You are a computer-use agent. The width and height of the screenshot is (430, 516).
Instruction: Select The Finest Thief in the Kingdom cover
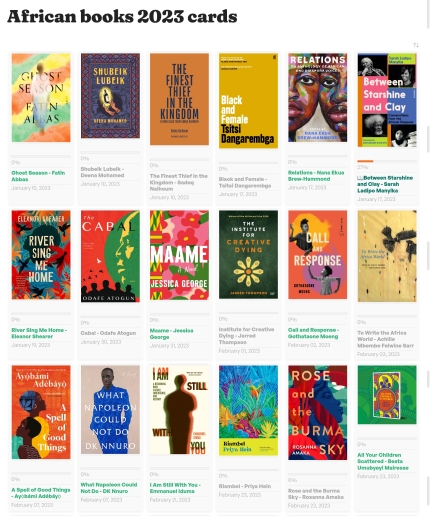coord(179,99)
